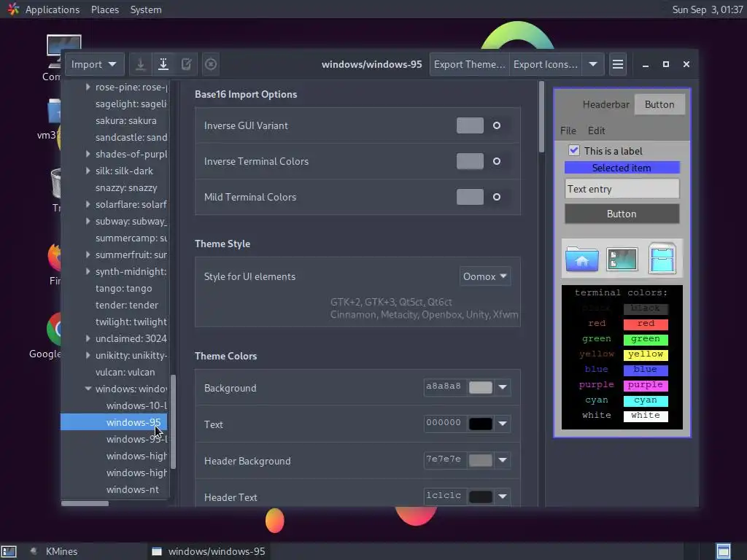
Task: Toggle Inverse Terminal Colors switch
Action: pos(483,161)
